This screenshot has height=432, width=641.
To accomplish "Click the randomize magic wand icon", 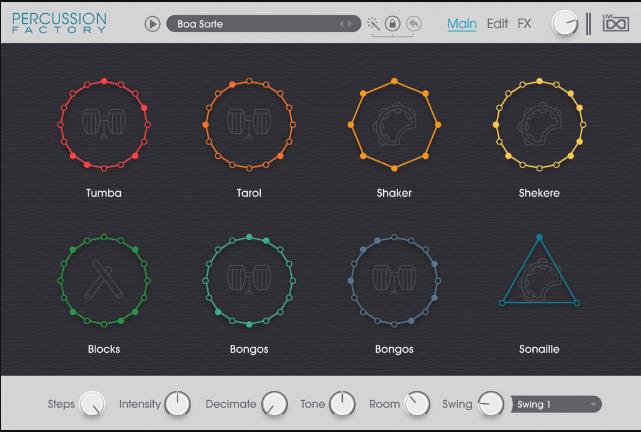I will click(x=373, y=23).
